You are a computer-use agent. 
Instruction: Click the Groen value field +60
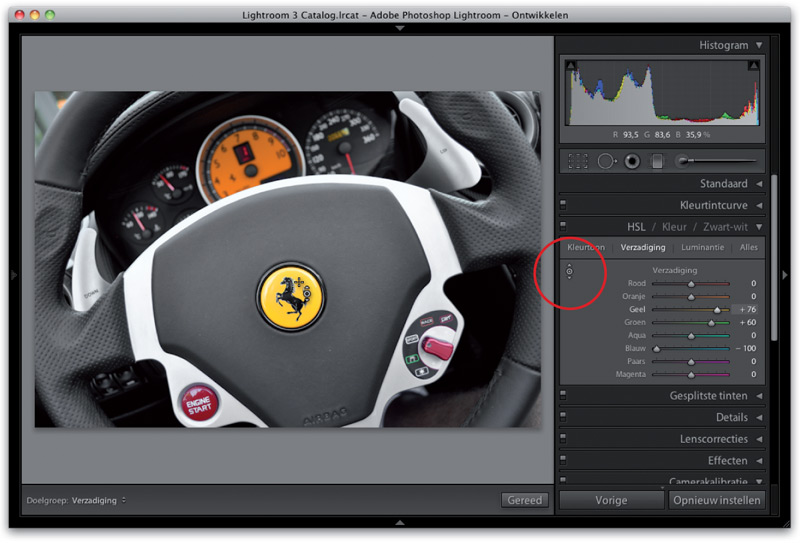point(747,323)
